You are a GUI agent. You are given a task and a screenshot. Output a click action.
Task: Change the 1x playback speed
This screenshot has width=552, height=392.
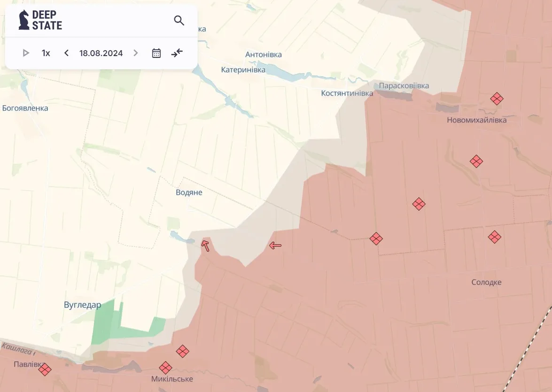tap(46, 53)
